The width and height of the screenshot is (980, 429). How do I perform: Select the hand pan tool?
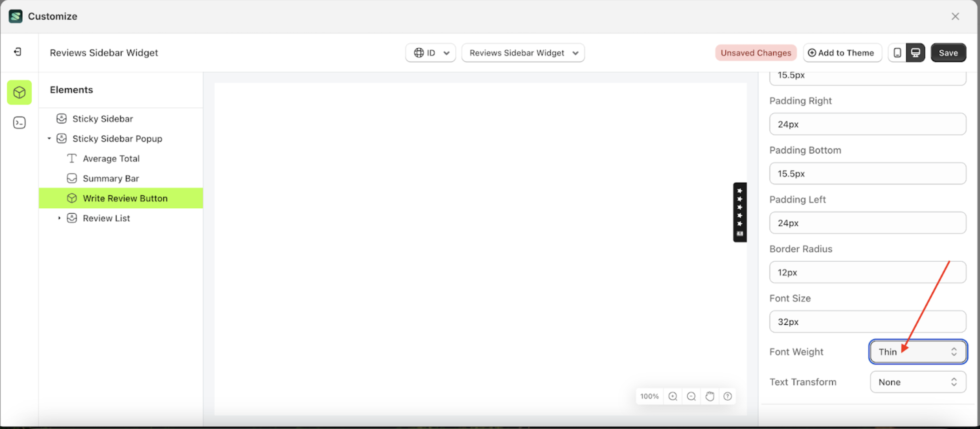710,396
